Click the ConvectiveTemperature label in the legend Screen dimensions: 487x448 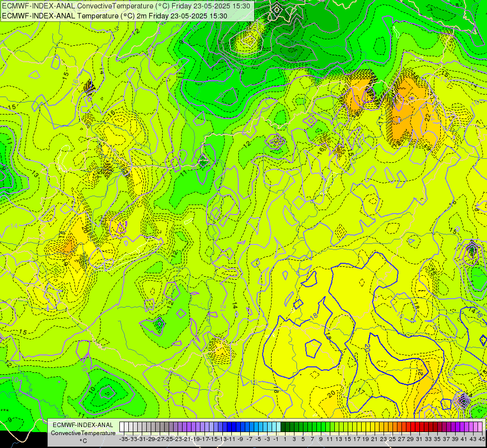click(x=83, y=433)
